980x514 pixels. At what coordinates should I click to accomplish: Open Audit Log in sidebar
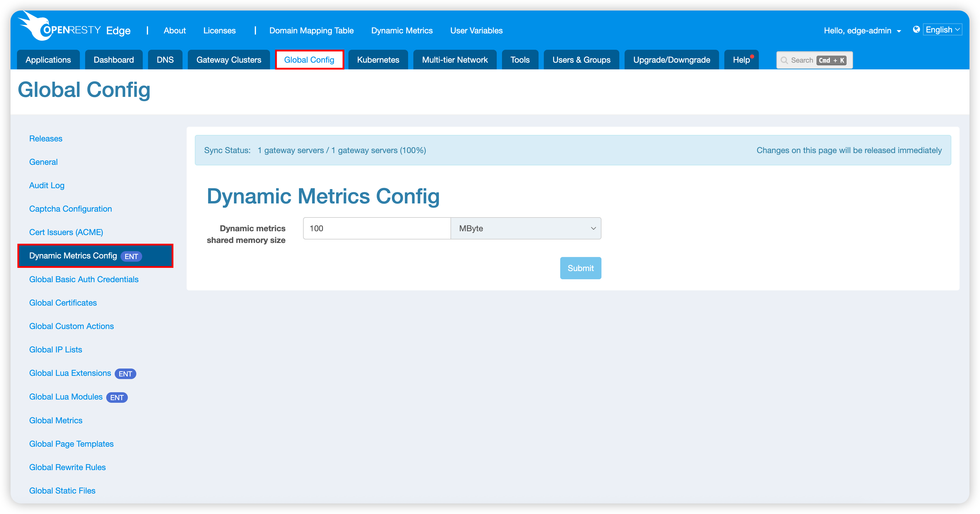point(47,185)
